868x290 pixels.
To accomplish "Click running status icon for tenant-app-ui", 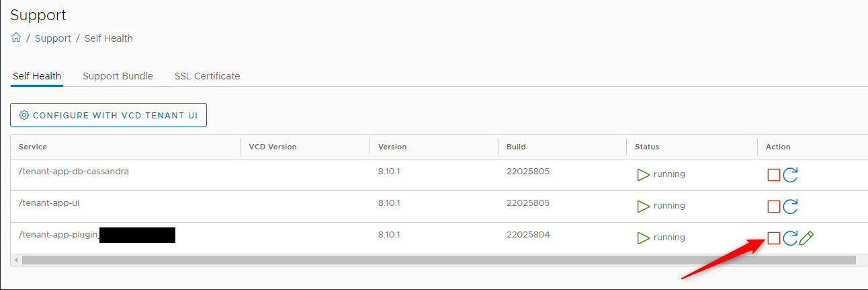I will point(644,206).
